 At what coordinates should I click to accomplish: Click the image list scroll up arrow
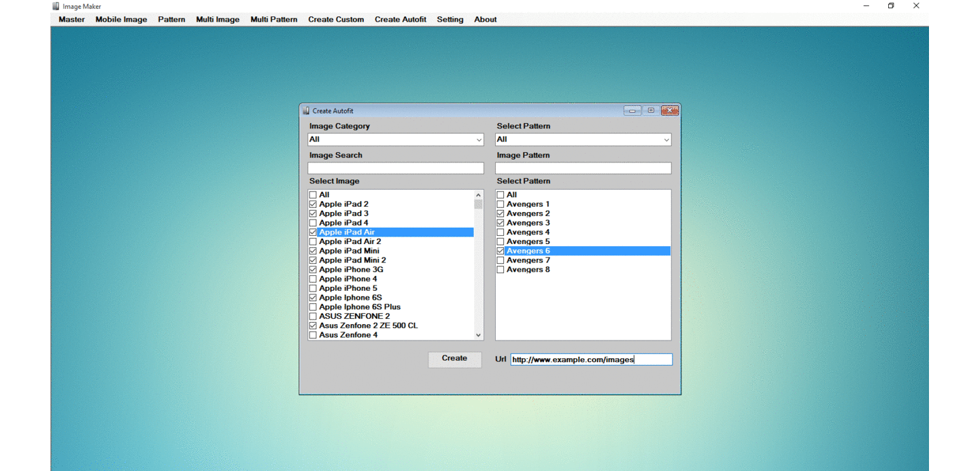tap(478, 195)
